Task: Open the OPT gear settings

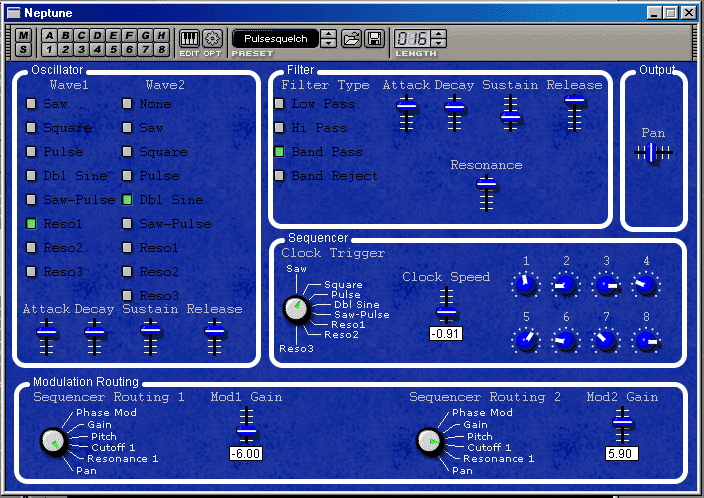Action: [212, 39]
